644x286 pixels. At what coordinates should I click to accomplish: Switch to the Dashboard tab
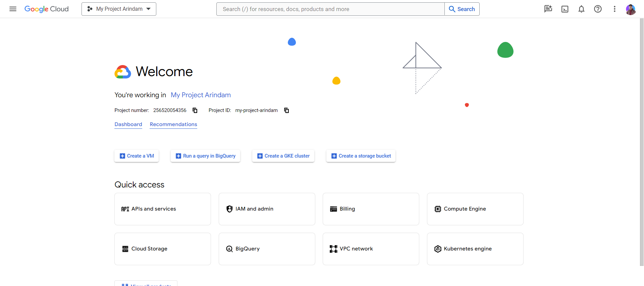coord(128,124)
